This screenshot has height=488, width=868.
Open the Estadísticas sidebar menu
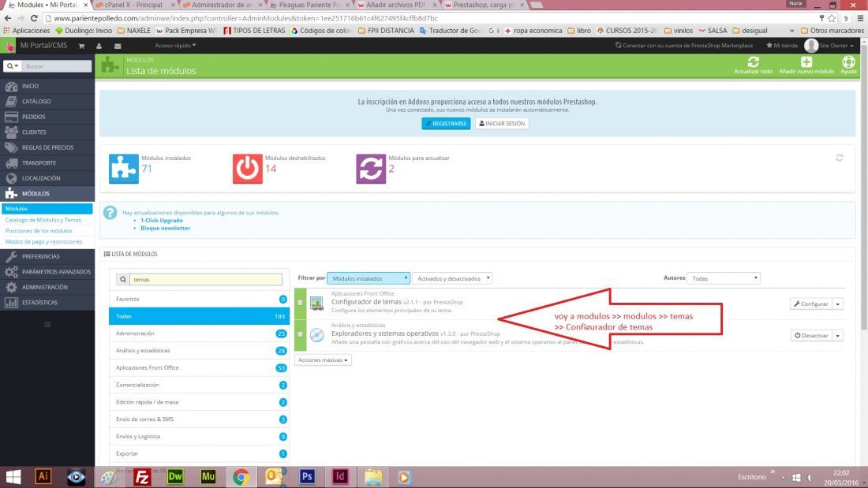[47, 303]
